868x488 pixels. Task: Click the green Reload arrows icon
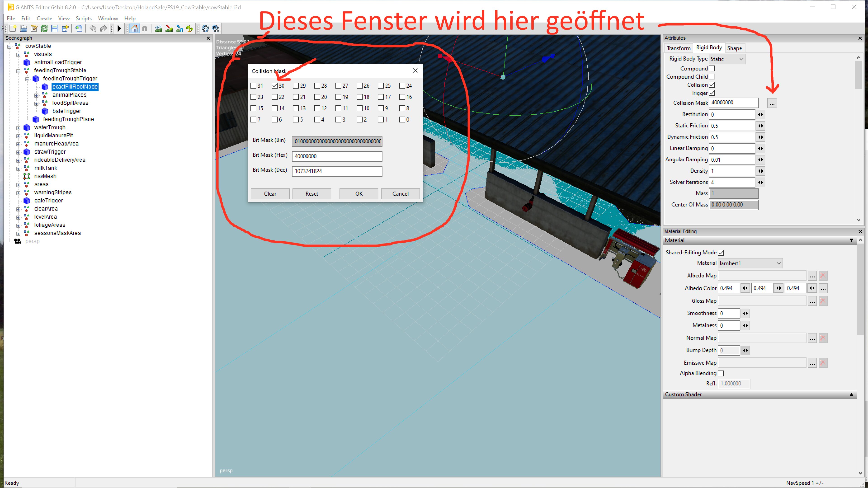[x=44, y=29]
